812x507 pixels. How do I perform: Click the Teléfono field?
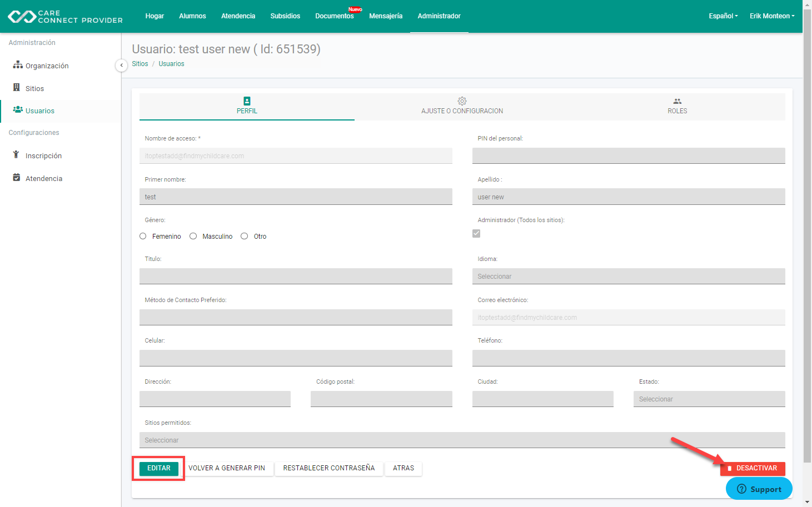coord(629,358)
